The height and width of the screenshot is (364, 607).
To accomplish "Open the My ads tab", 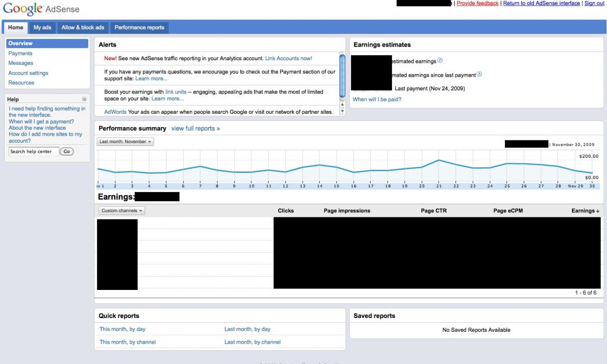I will [x=42, y=28].
